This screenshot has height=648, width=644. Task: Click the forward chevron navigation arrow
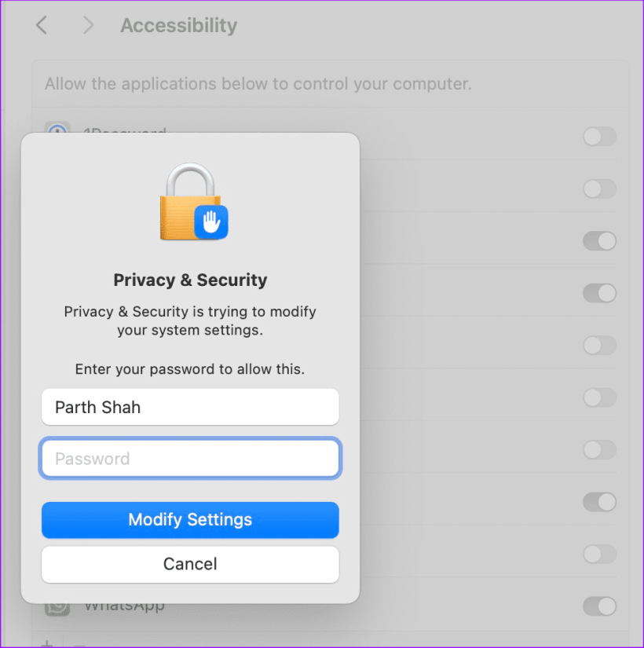point(88,25)
